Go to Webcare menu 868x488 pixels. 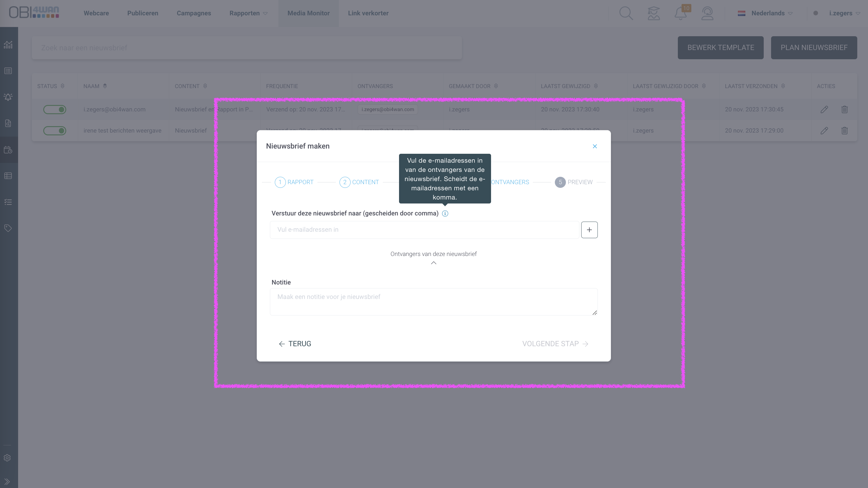coord(96,13)
